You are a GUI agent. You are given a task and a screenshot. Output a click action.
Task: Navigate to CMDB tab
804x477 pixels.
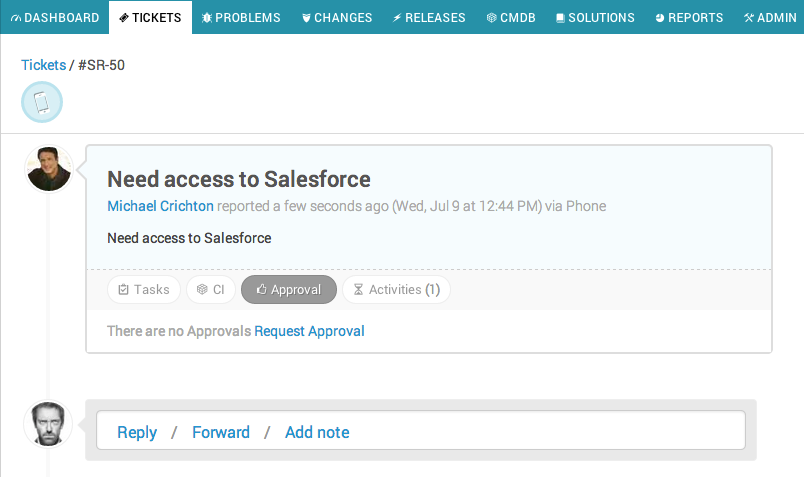(x=511, y=17)
